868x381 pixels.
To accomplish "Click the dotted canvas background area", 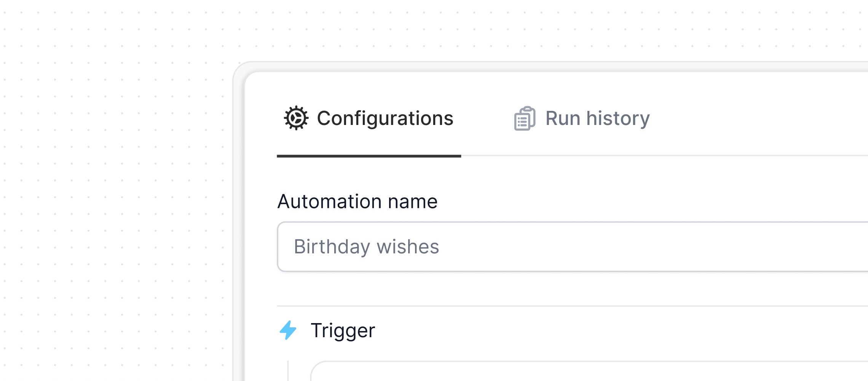I will coord(114,190).
